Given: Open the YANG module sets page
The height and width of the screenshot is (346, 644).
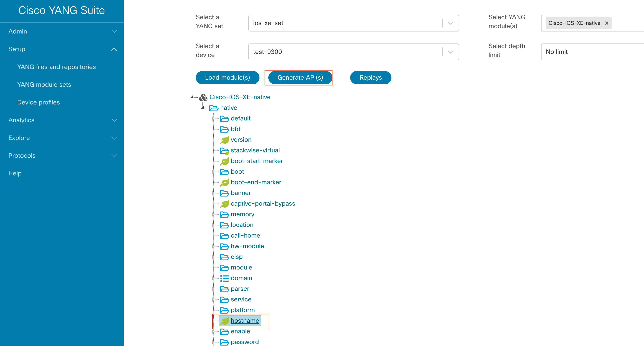Looking at the screenshot, I should tap(44, 85).
